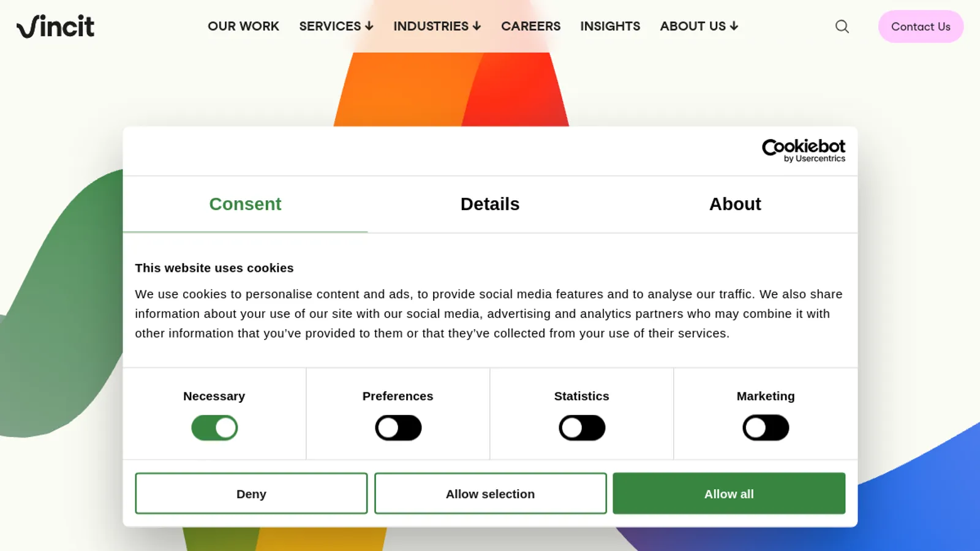Viewport: 980px width, 551px height.
Task: Switch to the About tab
Action: point(735,204)
